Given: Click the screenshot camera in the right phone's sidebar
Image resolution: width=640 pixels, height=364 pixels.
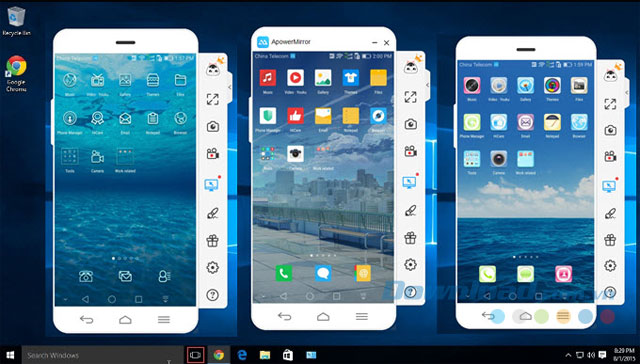Looking at the screenshot, I should [610, 130].
